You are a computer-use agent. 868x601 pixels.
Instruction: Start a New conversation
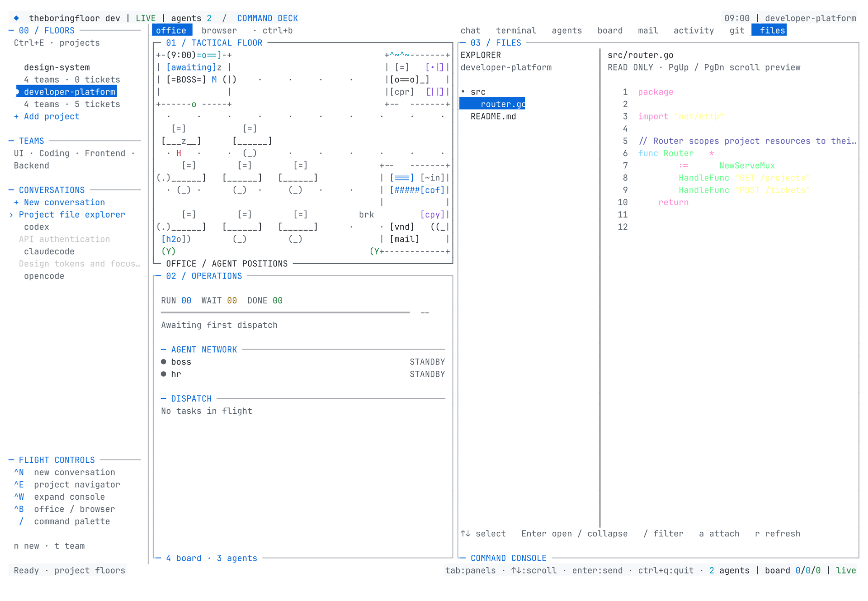(x=59, y=203)
